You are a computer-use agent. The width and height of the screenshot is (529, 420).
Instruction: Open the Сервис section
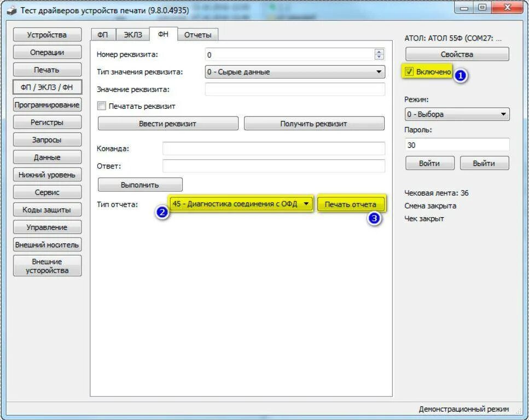(x=47, y=192)
